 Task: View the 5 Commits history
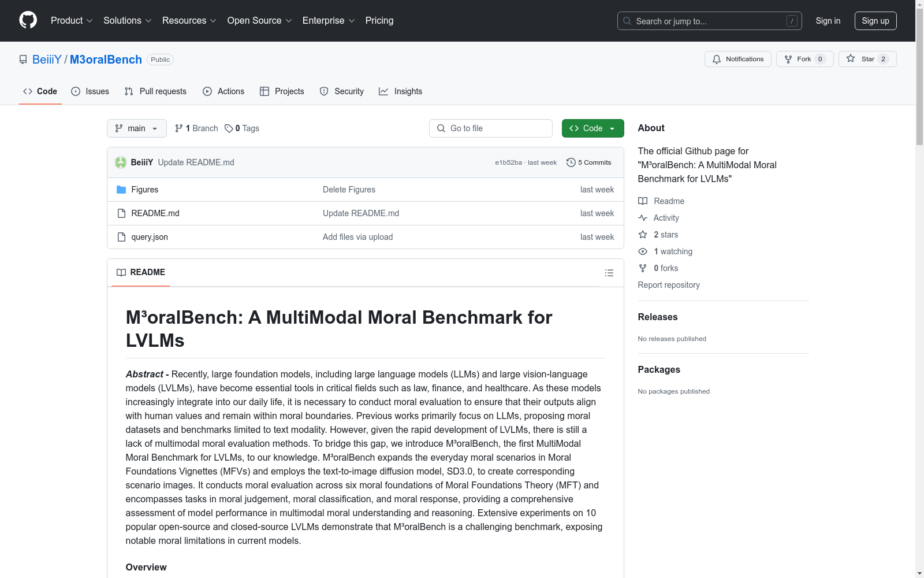tap(589, 162)
